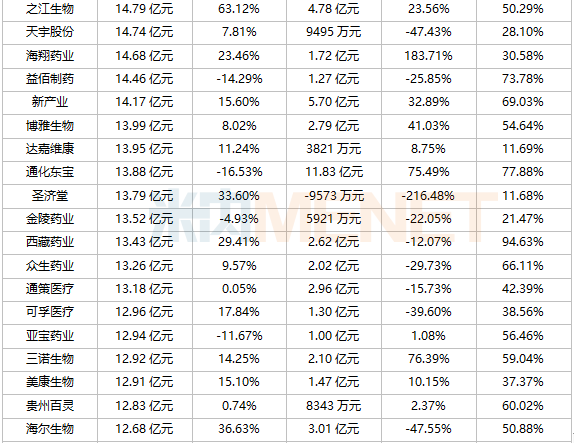
Task: Click 海尔生物 profit growth -47.55%
Action: click(x=428, y=429)
